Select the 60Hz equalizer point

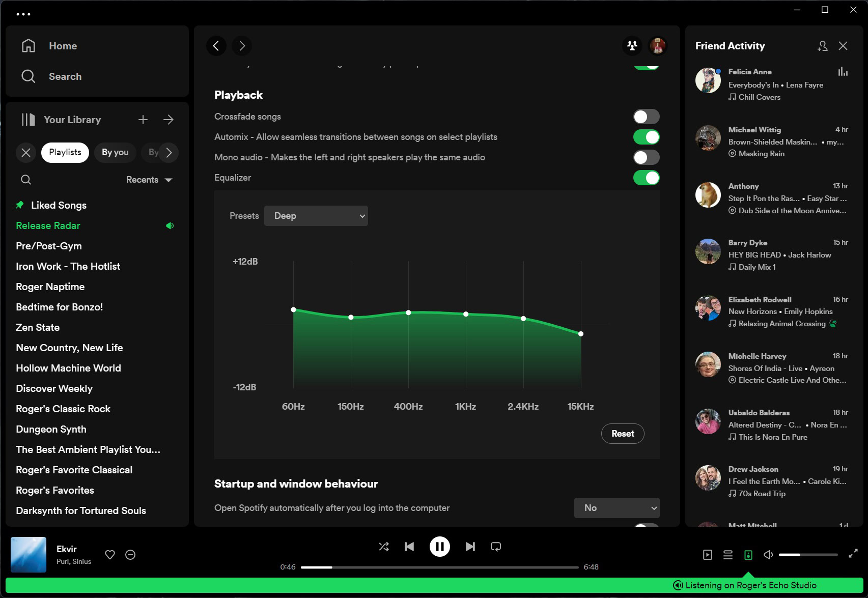point(293,309)
